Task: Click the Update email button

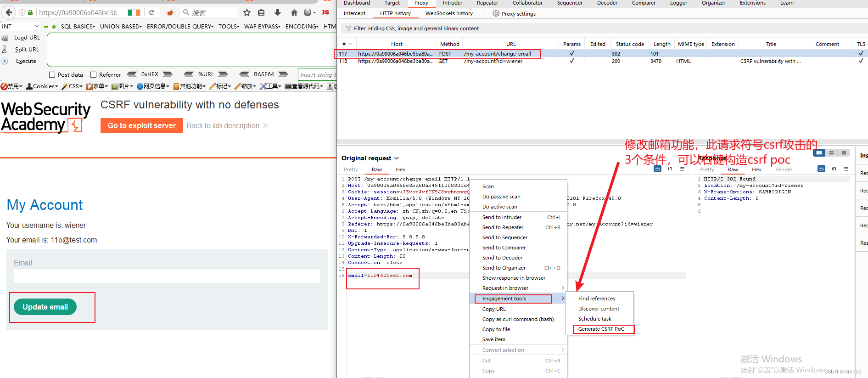Action: [x=45, y=307]
